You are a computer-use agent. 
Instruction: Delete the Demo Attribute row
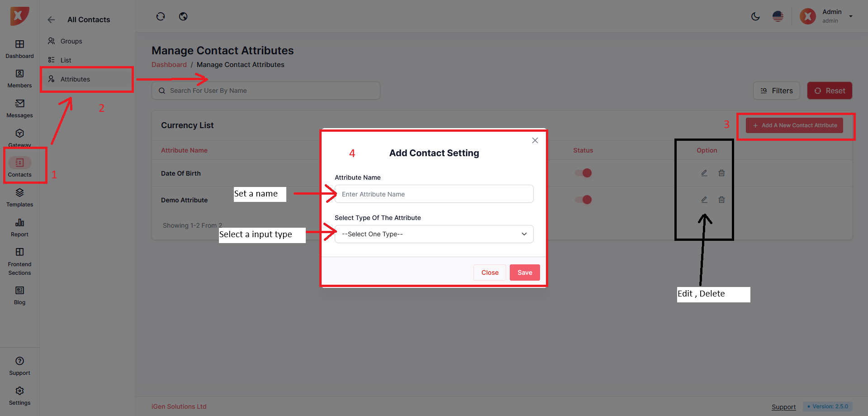coord(721,200)
